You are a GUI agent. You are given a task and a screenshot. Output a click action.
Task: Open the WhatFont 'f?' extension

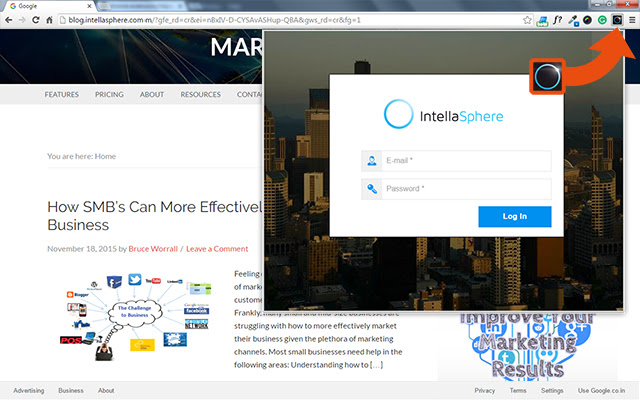[x=557, y=20]
